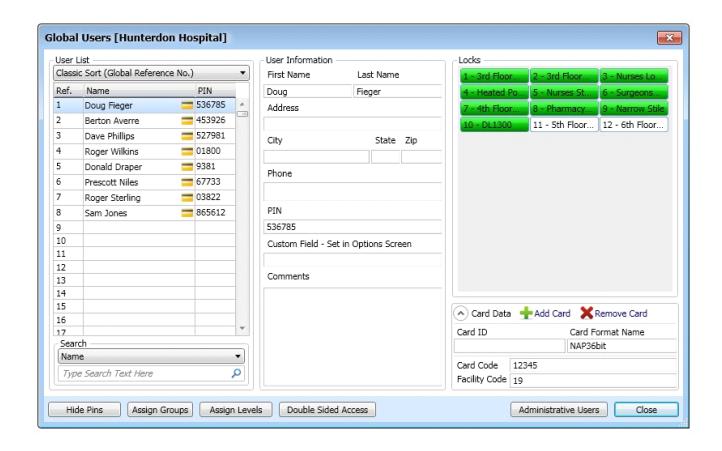Enable lock 11 - 5th Floor

pos(564,125)
